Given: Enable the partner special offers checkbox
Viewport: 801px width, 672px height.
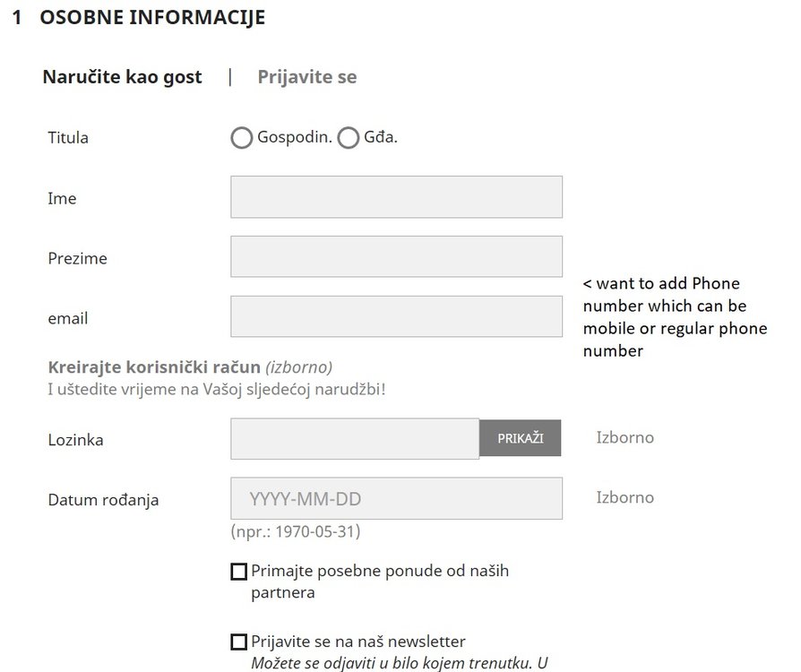Looking at the screenshot, I should 238,572.
